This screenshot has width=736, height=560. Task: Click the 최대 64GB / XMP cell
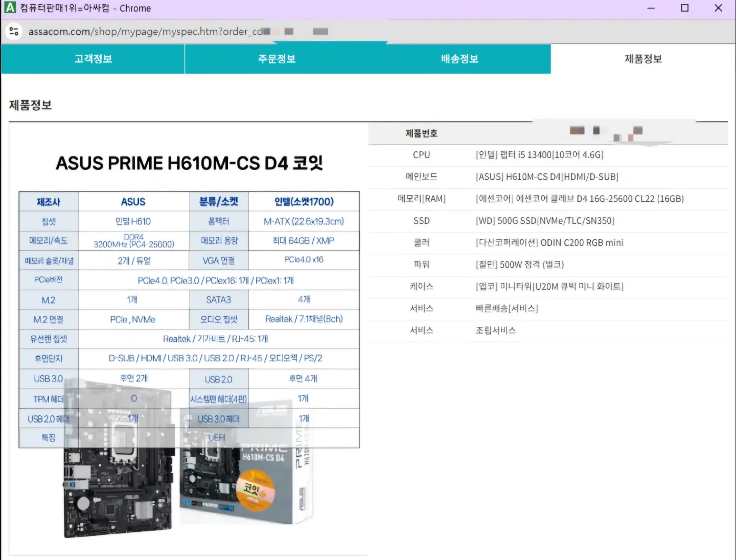click(304, 241)
